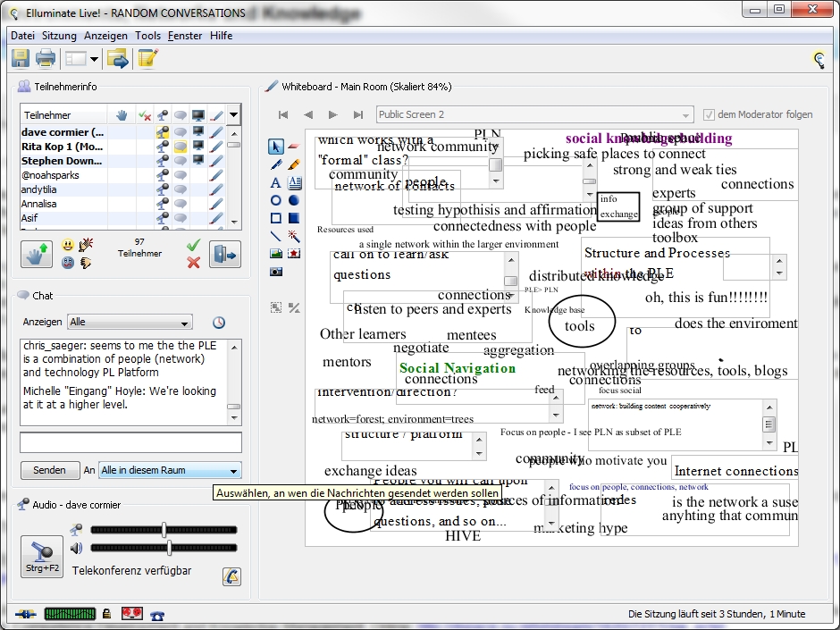Click the chat message input field
840x630 pixels.
point(130,442)
